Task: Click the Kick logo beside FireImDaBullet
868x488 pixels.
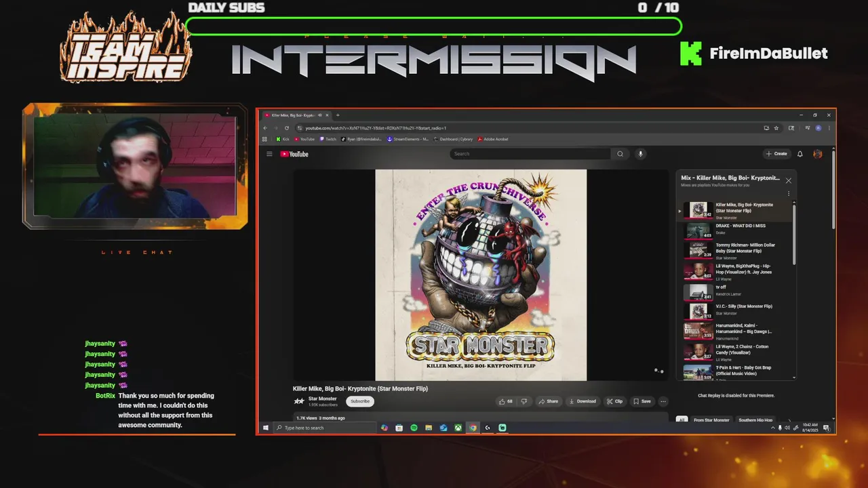Action: (691, 54)
